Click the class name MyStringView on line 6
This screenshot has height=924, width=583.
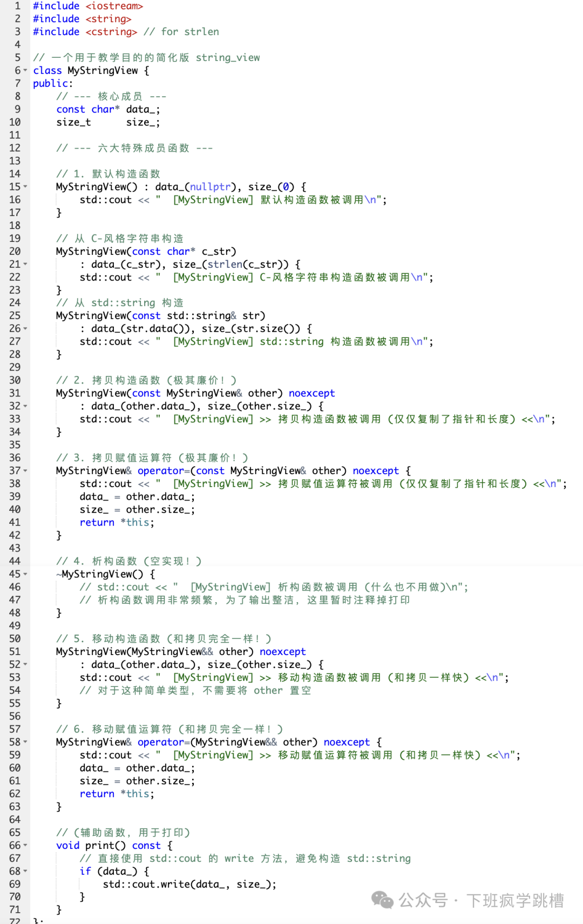pyautogui.click(x=103, y=71)
